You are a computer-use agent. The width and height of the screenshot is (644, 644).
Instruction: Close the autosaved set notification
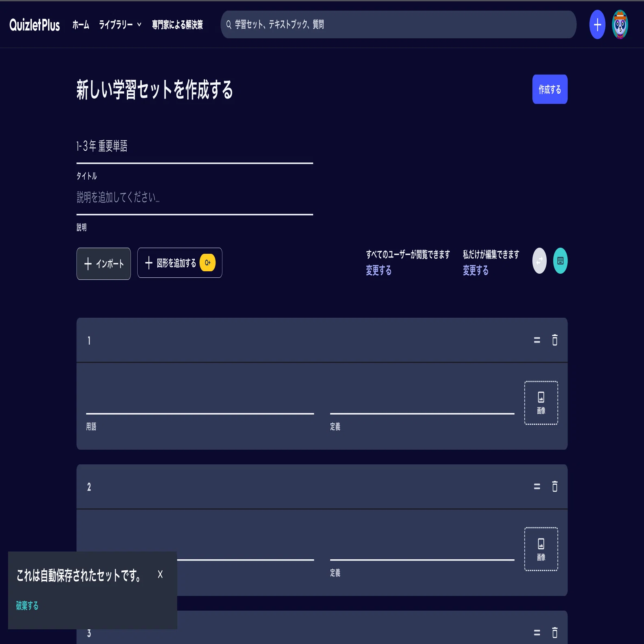(x=160, y=574)
